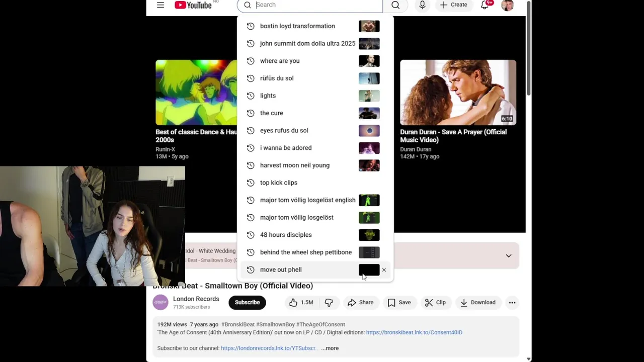Open Duran Duran channel name link

(x=416, y=149)
